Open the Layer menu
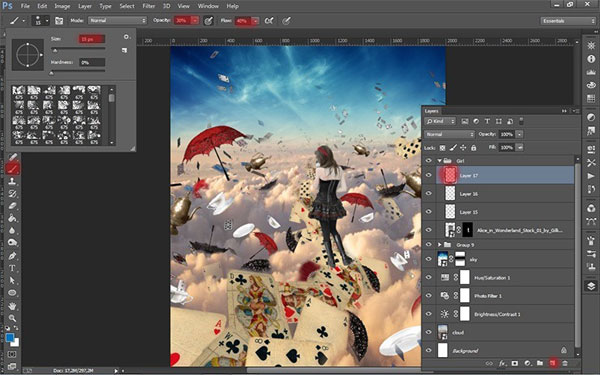Screen dimensions: 600x375 (85, 6)
